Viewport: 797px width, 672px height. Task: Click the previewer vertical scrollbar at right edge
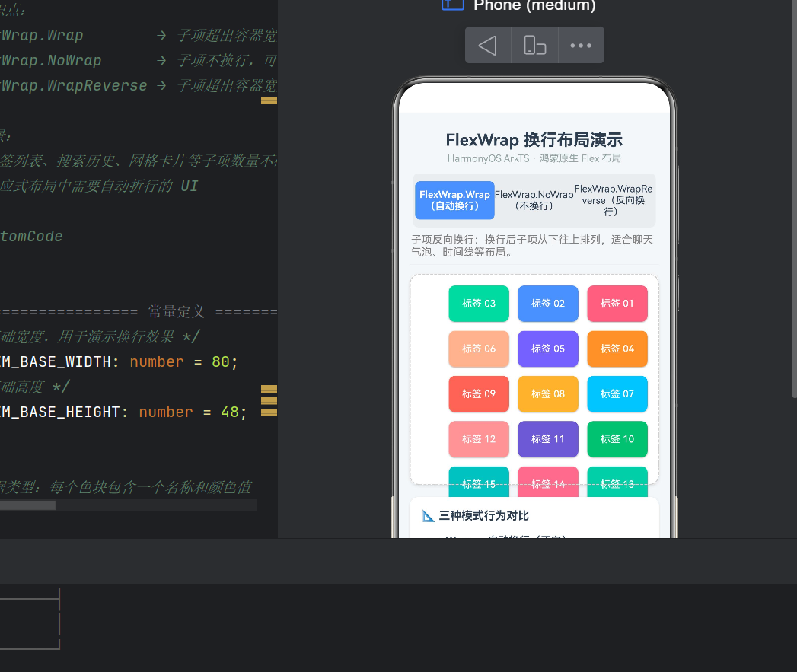click(794, 198)
